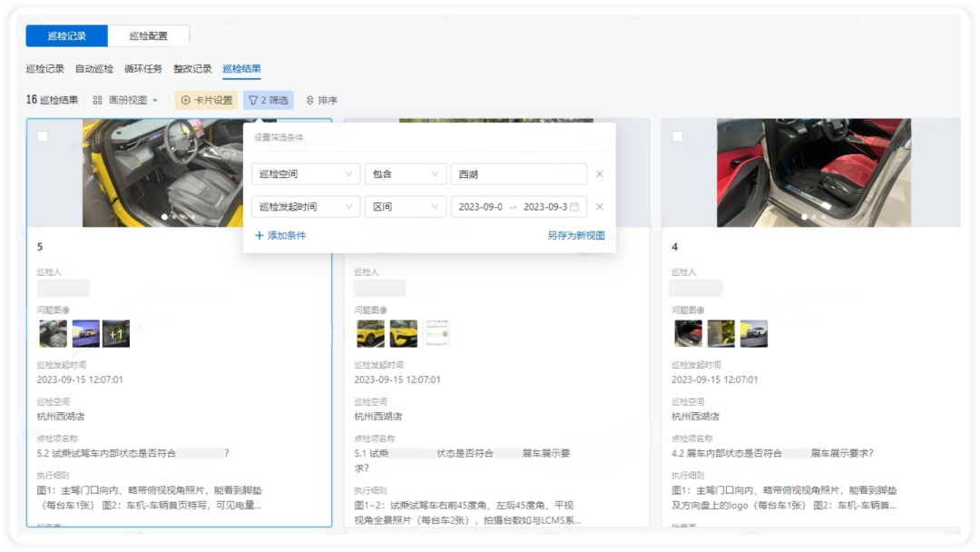Click the 2 筛选 filter funnel button

(268, 100)
